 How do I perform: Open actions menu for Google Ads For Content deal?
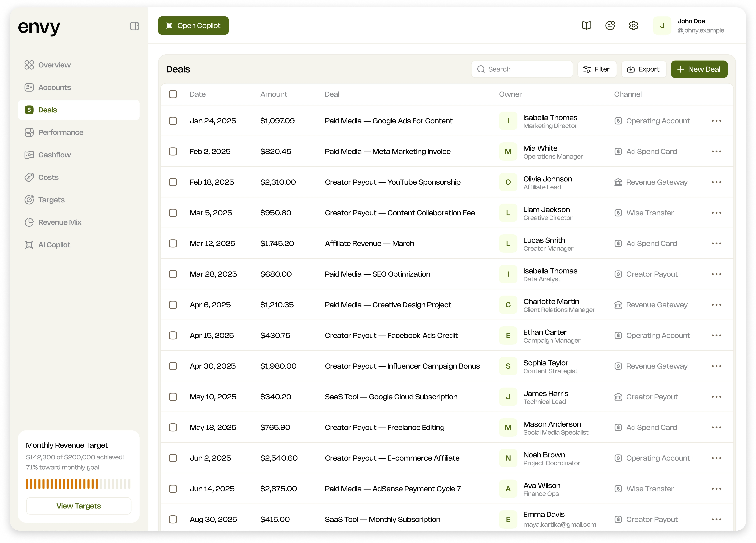[716, 121]
